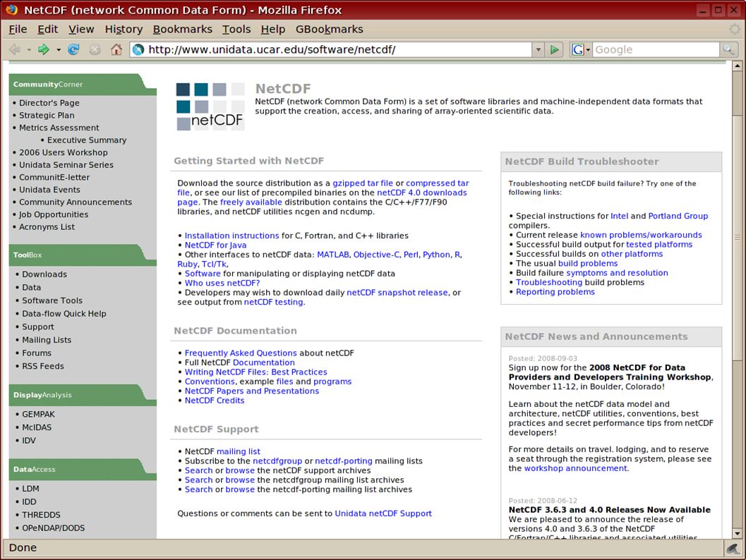Click the MATLAB interface link
Screen dimensions: 746x560
coord(333,255)
